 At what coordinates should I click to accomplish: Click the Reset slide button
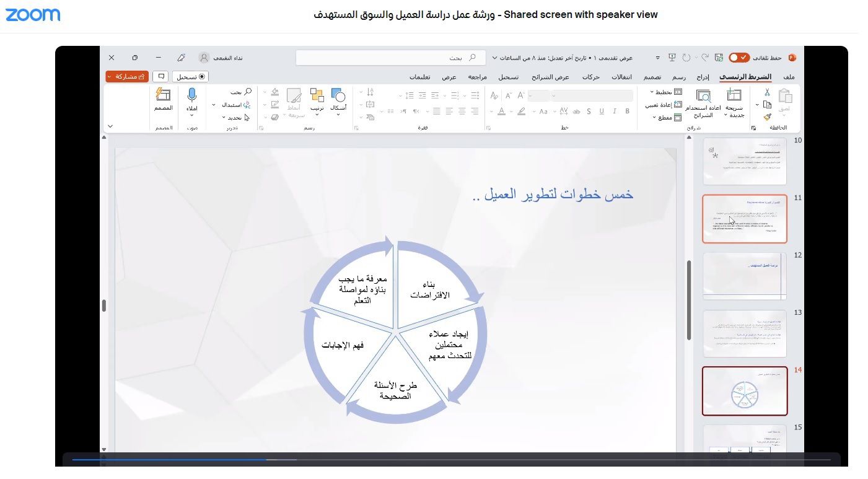(x=664, y=105)
